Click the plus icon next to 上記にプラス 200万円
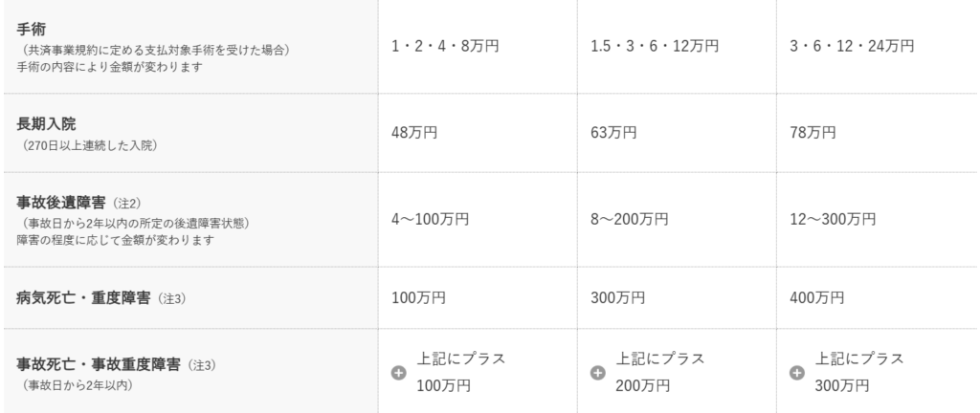Screen dimensions: 980x413 [598, 373]
